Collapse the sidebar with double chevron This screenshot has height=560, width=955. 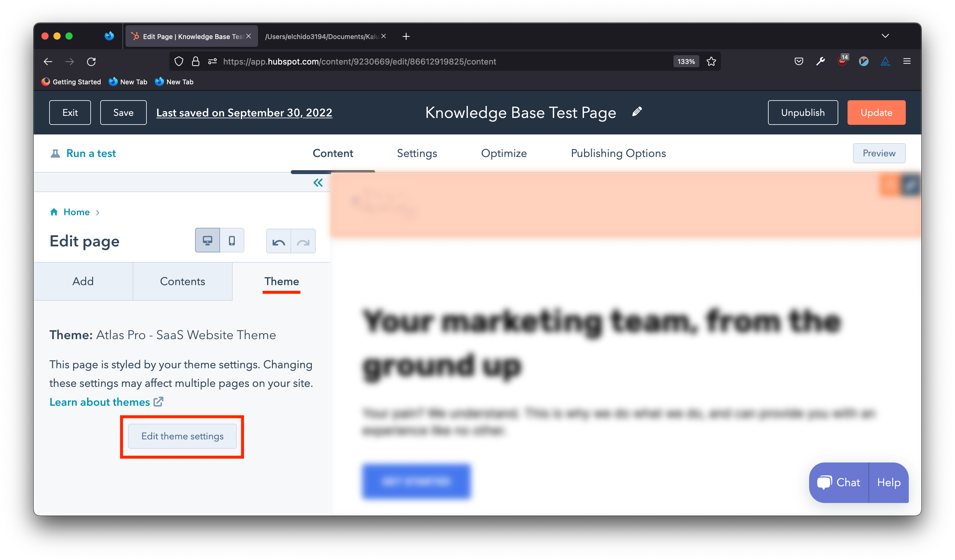(318, 183)
